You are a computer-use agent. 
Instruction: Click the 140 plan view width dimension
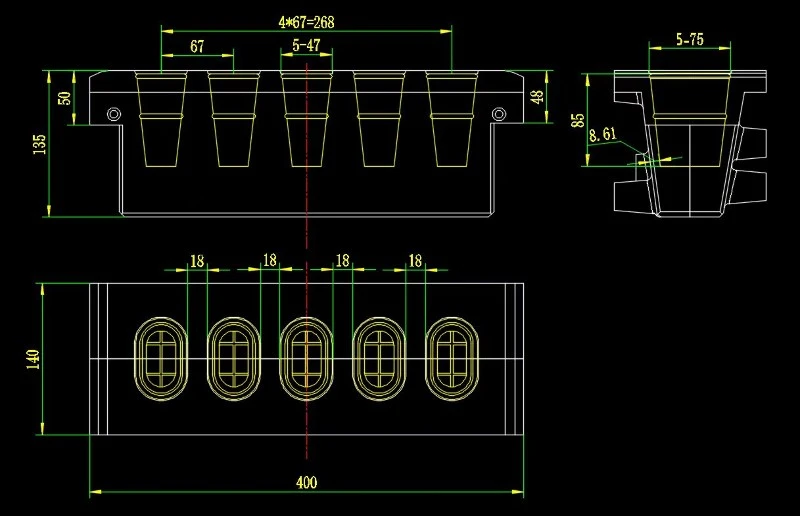coord(33,359)
